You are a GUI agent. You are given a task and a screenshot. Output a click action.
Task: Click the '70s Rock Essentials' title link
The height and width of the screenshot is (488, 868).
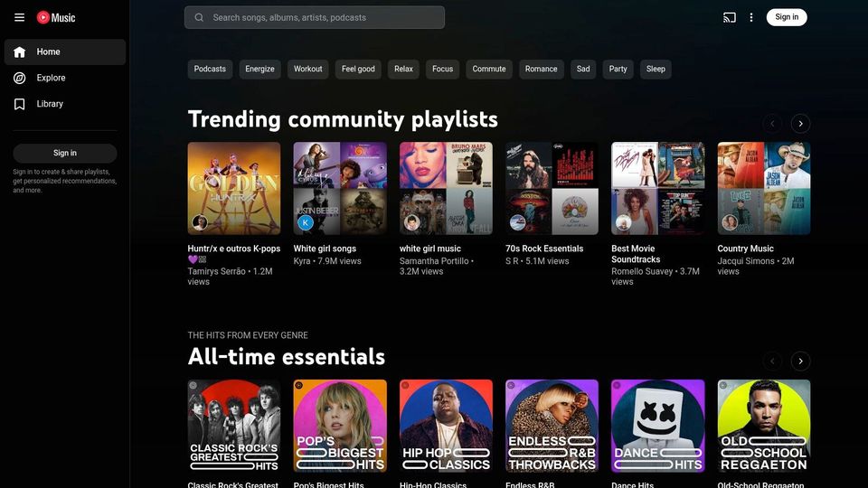point(544,249)
